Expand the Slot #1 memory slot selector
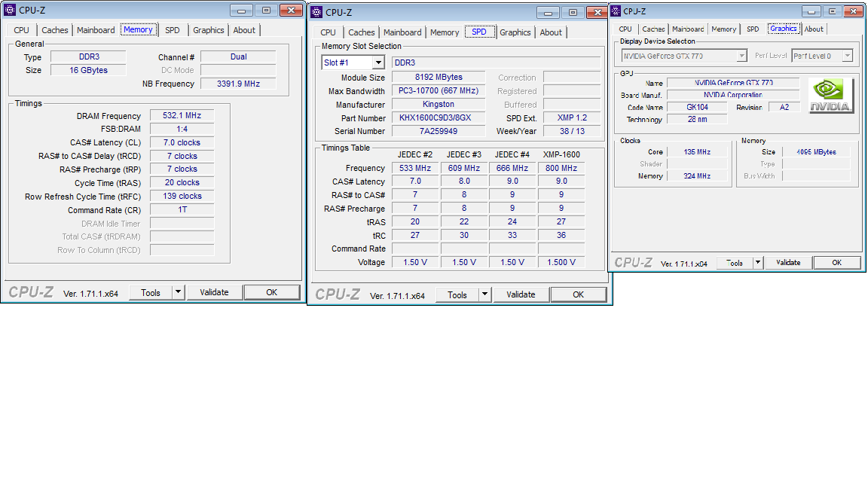This screenshot has height=488, width=868. (x=379, y=63)
